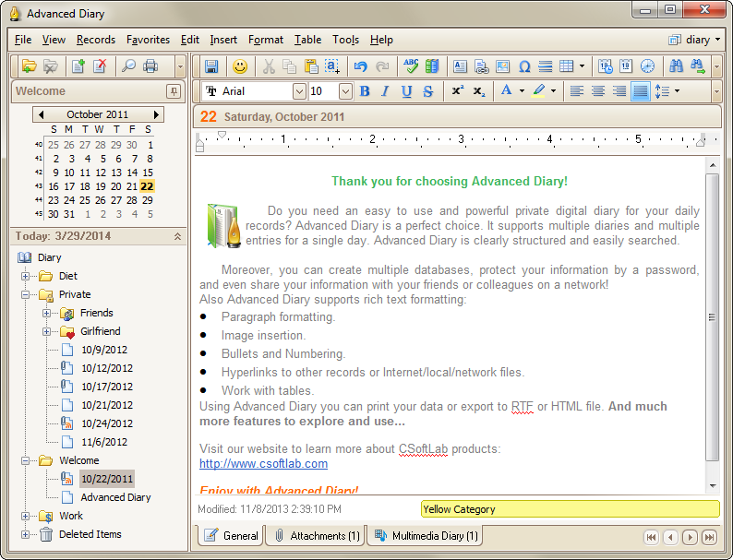Align text right
The height and width of the screenshot is (560, 733).
[619, 91]
